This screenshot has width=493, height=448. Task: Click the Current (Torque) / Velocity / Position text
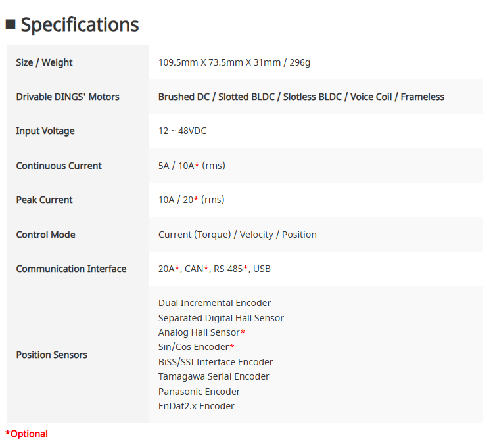237,235
